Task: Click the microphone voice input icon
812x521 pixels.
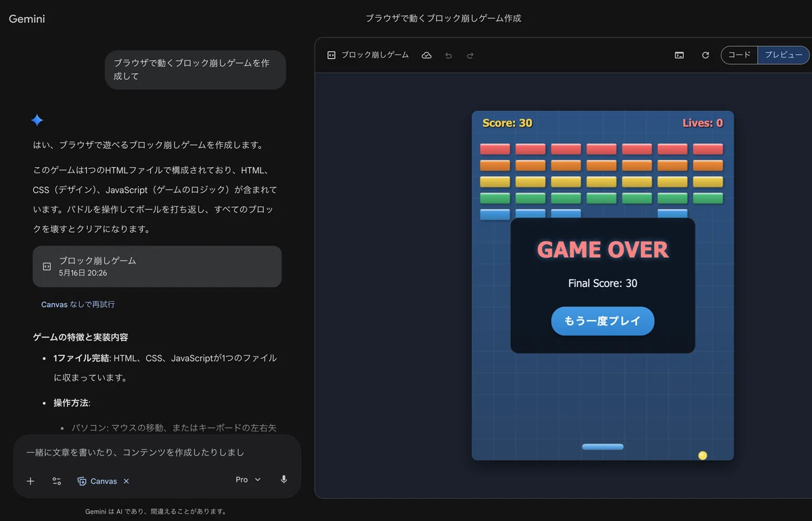Action: (284, 480)
